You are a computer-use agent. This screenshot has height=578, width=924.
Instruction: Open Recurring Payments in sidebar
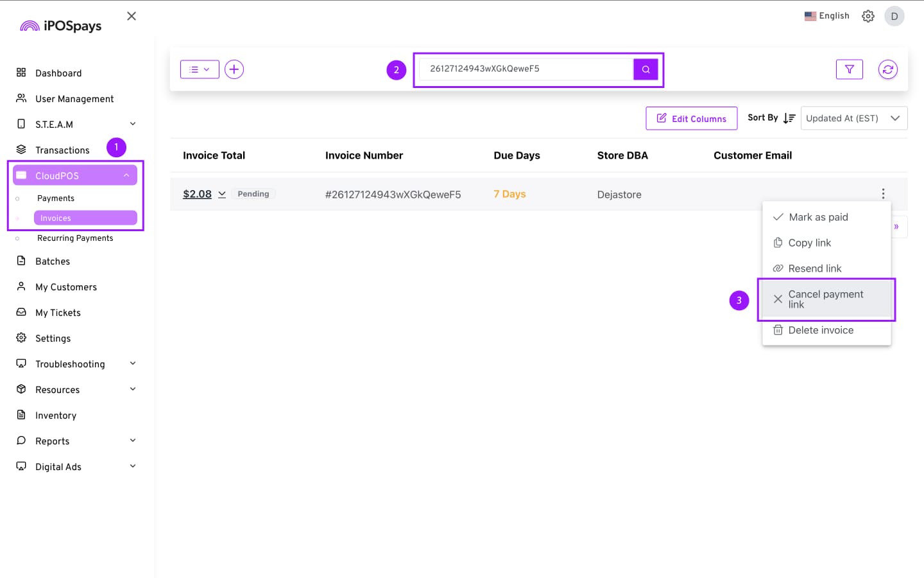click(75, 238)
